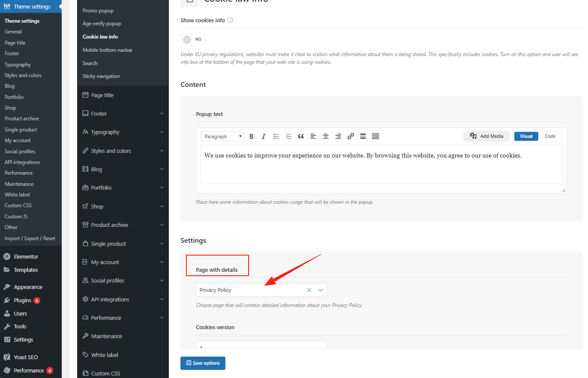This screenshot has width=588, height=378.
Task: Switch to the Code editor tab
Action: click(550, 136)
